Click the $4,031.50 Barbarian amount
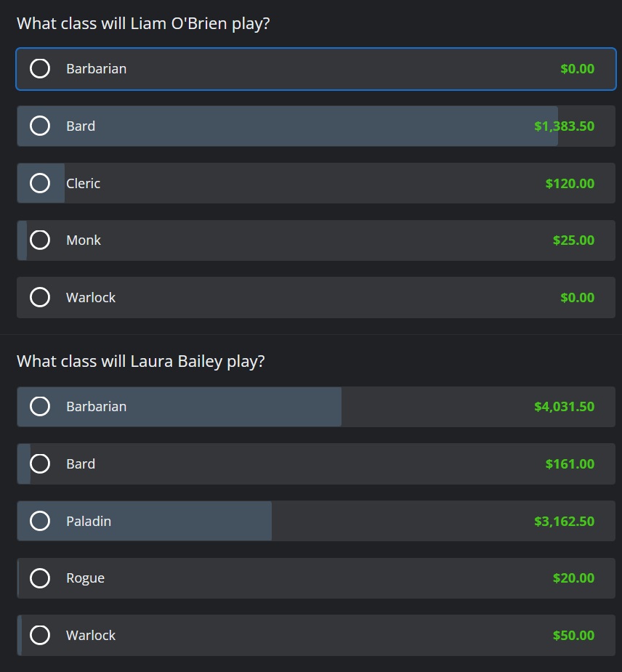 pyautogui.click(x=564, y=406)
